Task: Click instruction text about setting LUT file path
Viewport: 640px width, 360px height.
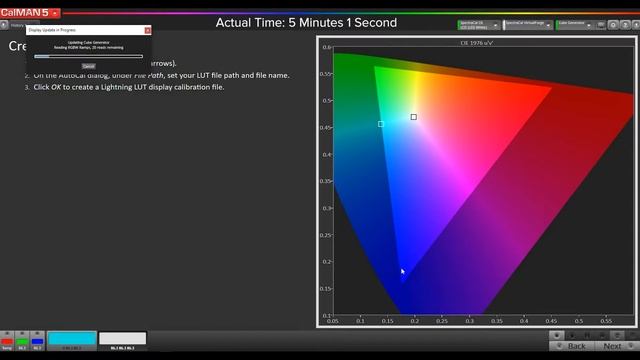Action: point(161,76)
